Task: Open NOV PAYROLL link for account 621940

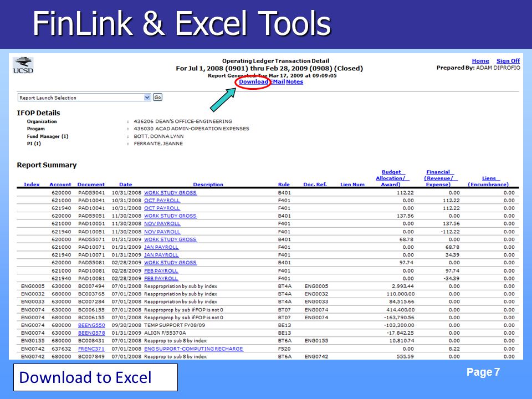Action: pyautogui.click(x=162, y=232)
